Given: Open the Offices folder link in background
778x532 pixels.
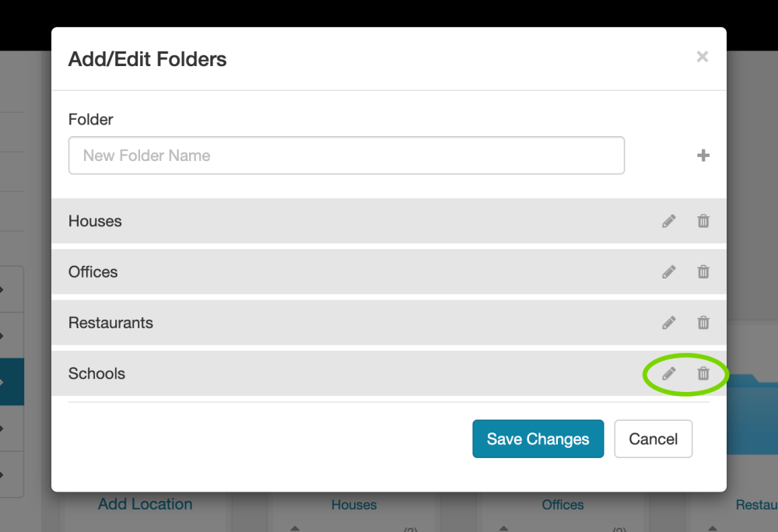Looking at the screenshot, I should (x=562, y=505).
